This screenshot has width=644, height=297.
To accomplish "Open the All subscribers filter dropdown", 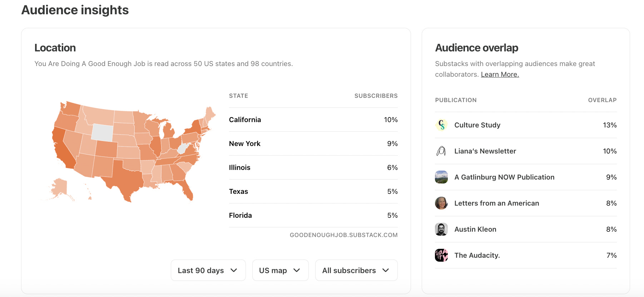I will click(356, 270).
